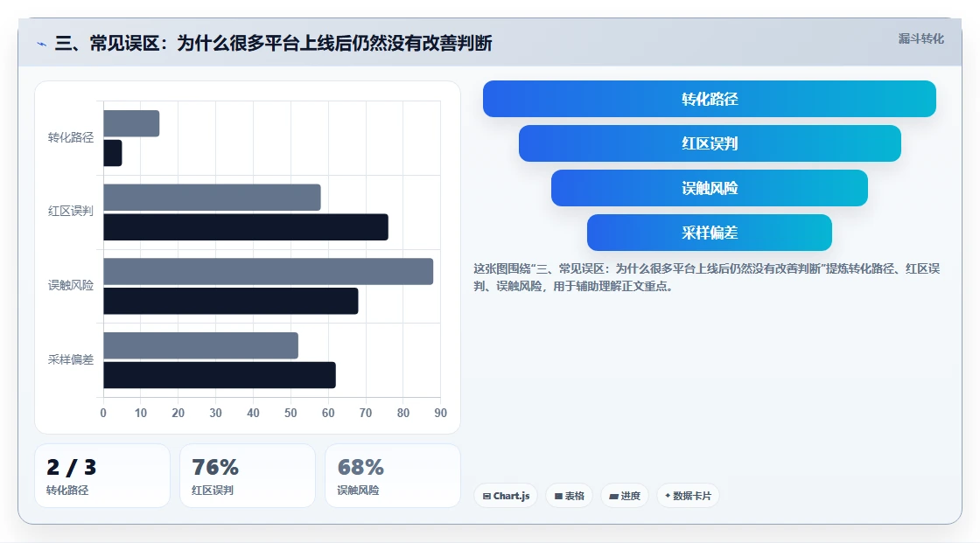Click the dark bar for 采样偏差
The height and width of the screenshot is (543, 980).
click(220, 375)
